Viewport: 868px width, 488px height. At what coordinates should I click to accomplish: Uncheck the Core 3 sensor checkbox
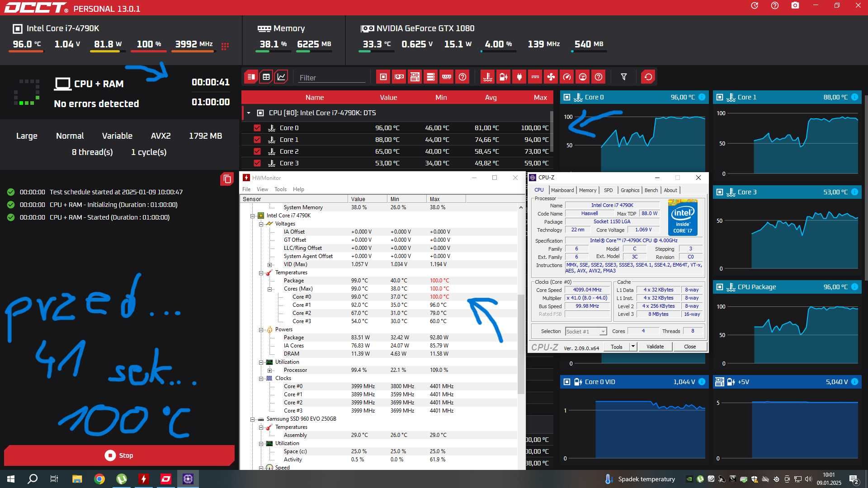(257, 163)
